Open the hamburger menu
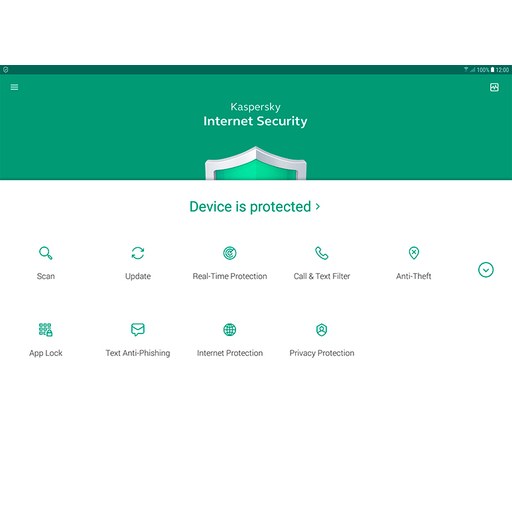Image resolution: width=512 pixels, height=512 pixels. pyautogui.click(x=14, y=87)
